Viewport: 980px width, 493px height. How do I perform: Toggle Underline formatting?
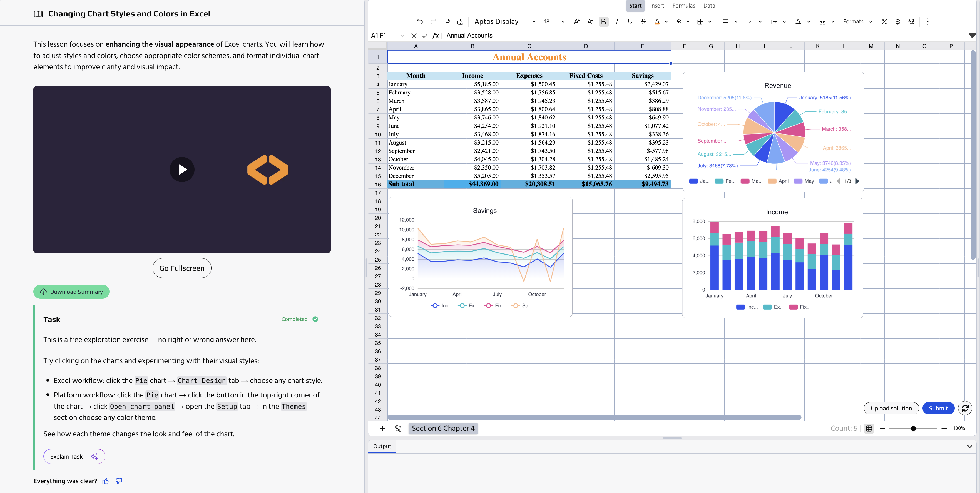pos(630,22)
